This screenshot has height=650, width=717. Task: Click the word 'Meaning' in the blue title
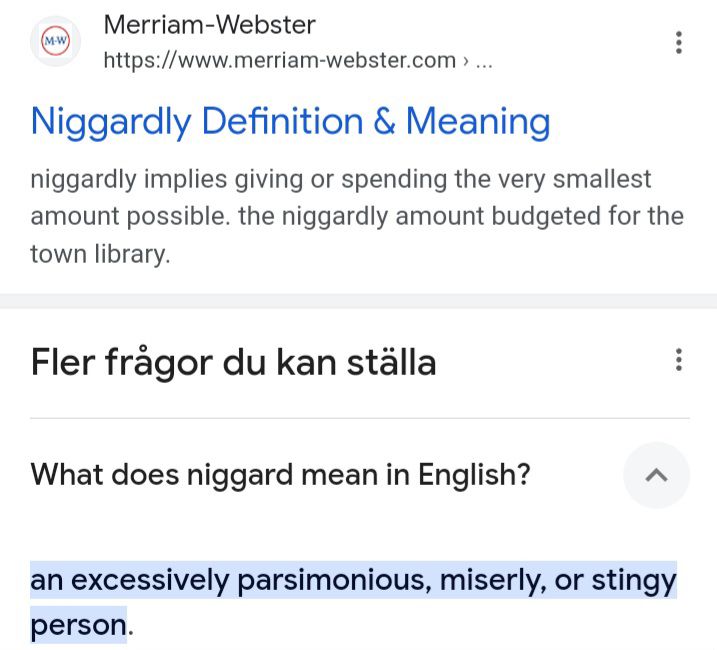478,122
